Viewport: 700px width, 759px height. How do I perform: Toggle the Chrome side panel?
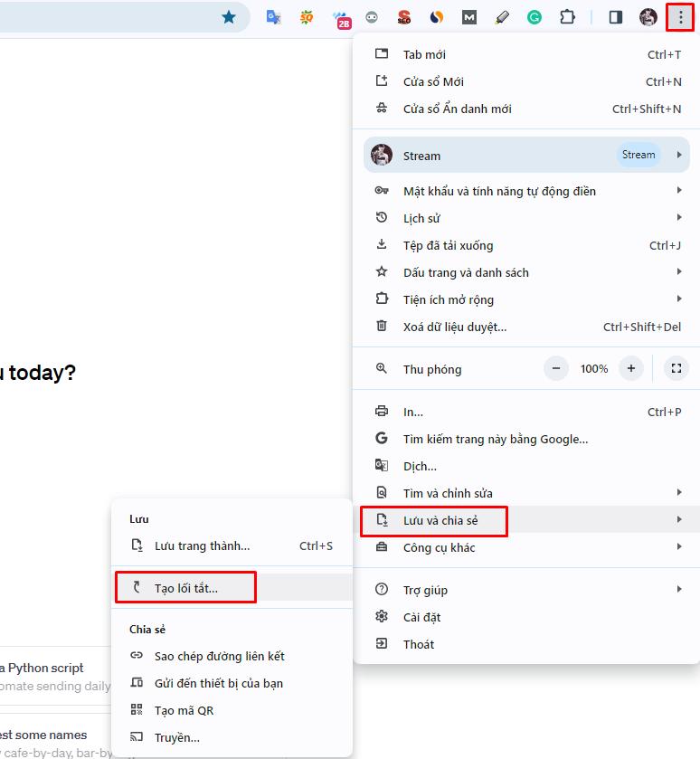615,17
